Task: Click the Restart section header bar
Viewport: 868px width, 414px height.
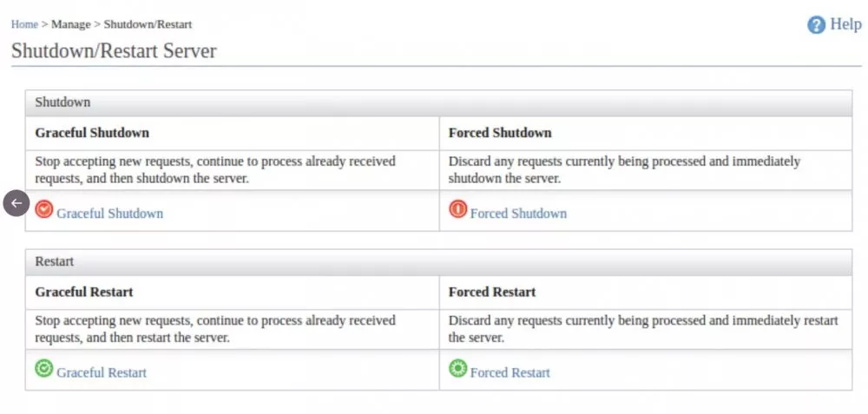Action: tap(438, 261)
